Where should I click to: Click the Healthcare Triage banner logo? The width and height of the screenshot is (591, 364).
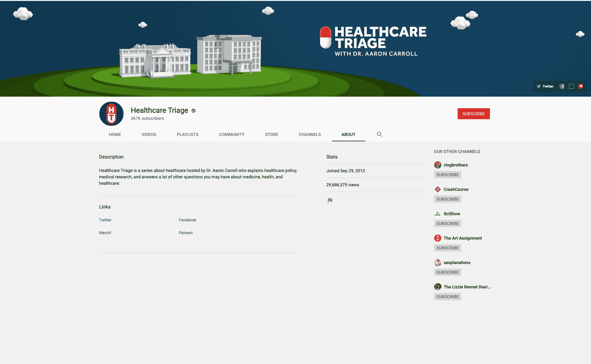[x=373, y=41]
